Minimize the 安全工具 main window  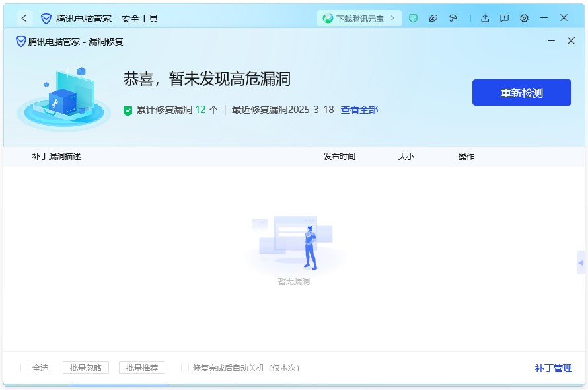coord(544,18)
